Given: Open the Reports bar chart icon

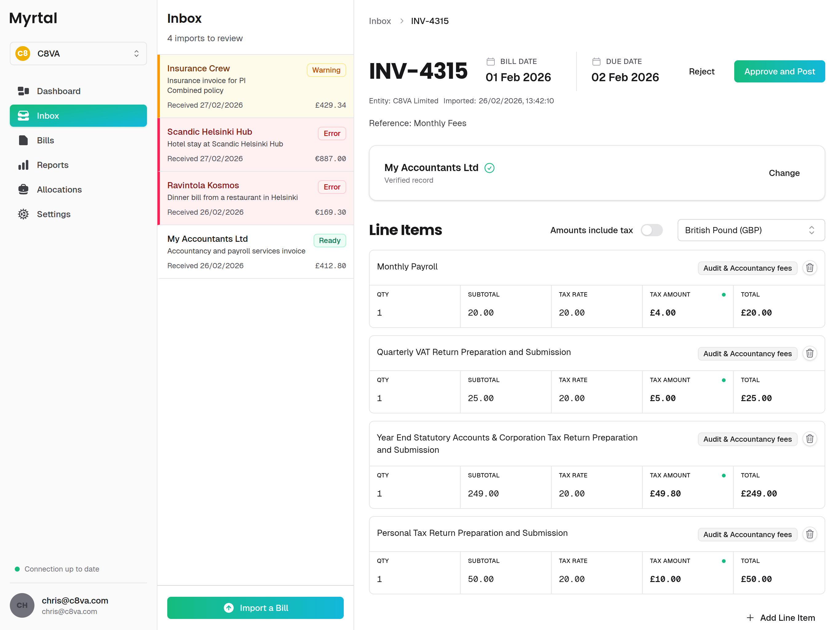Looking at the screenshot, I should (23, 165).
